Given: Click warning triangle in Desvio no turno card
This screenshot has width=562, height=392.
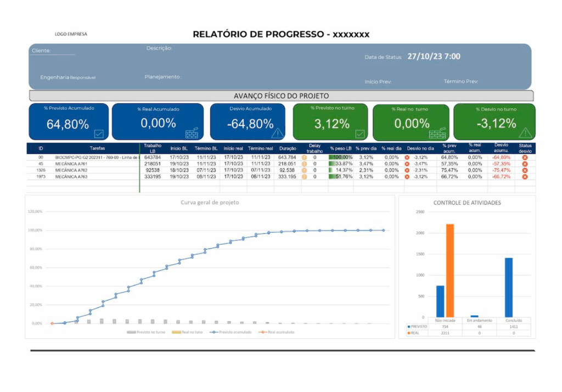Looking at the screenshot, I should click(x=525, y=133).
